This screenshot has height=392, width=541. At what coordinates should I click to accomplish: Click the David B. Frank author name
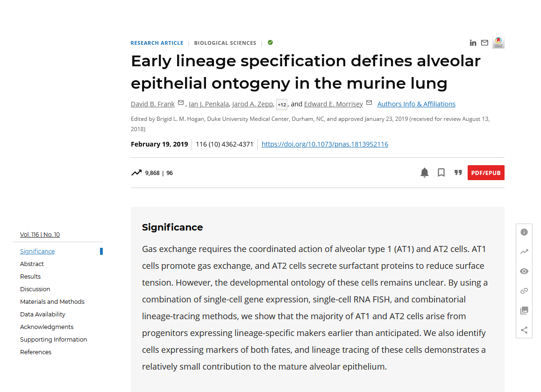[x=153, y=104]
